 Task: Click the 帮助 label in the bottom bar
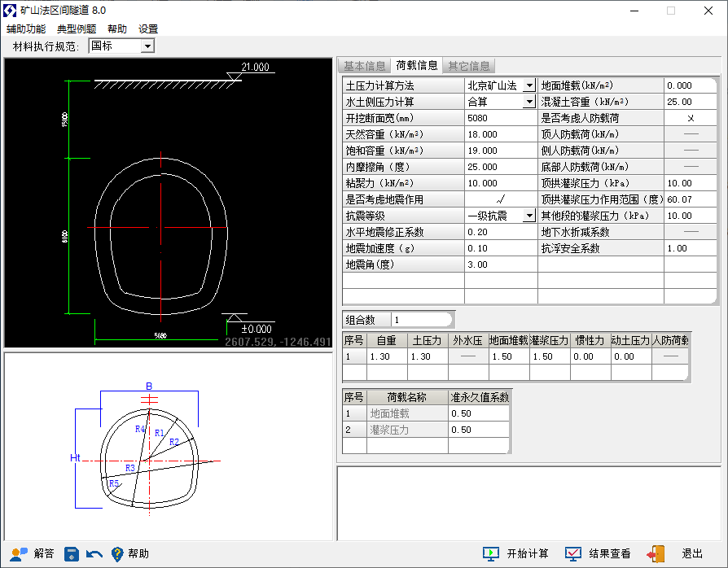138,553
